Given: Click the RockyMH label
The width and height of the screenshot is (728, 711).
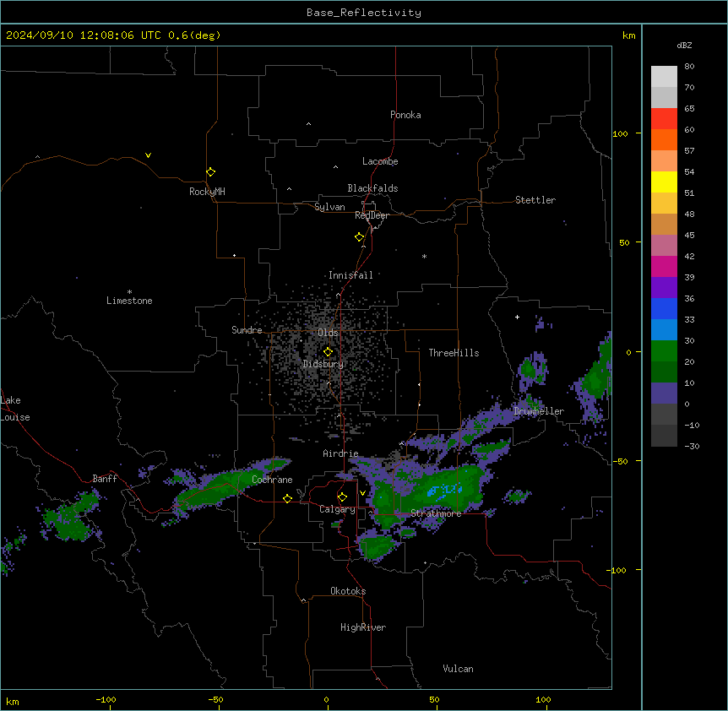Looking at the screenshot, I should (x=207, y=192).
